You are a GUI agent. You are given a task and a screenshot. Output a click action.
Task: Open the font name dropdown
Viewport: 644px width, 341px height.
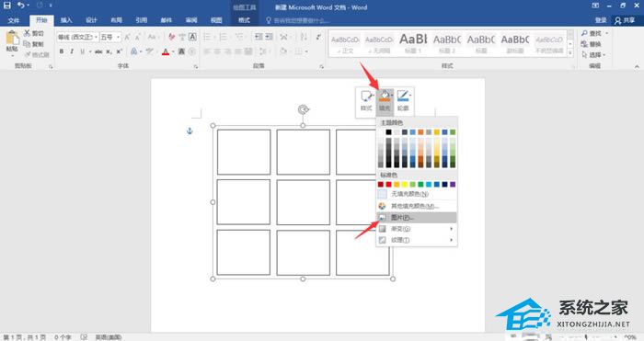click(96, 37)
